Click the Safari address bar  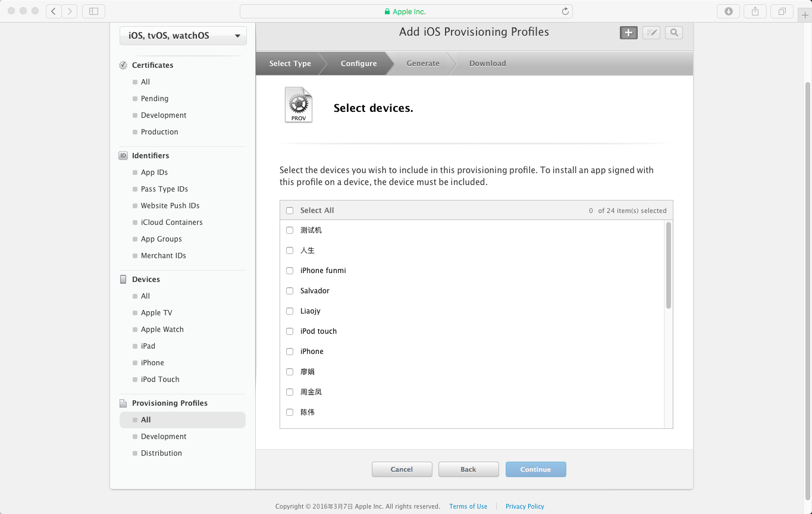(406, 11)
